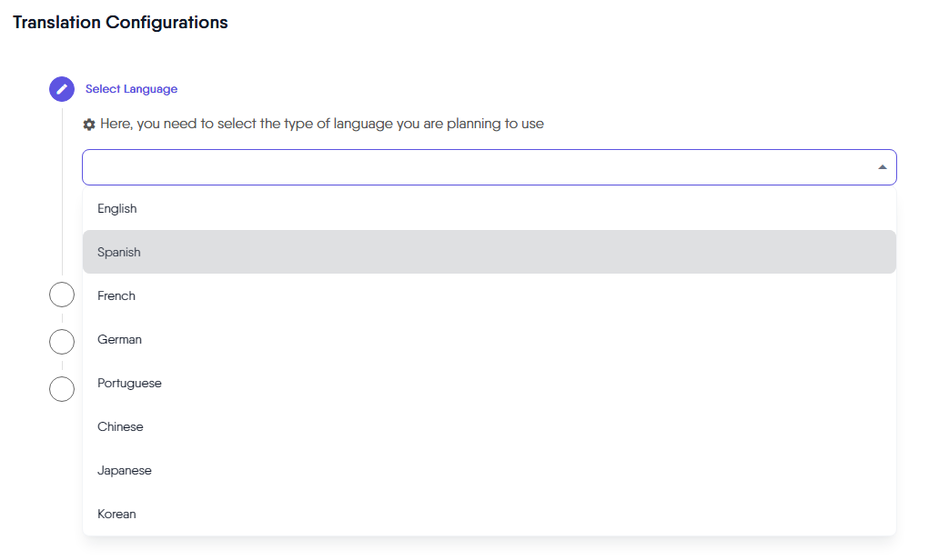Select the highlighted Spanish option
The image size is (939, 560).
(119, 252)
